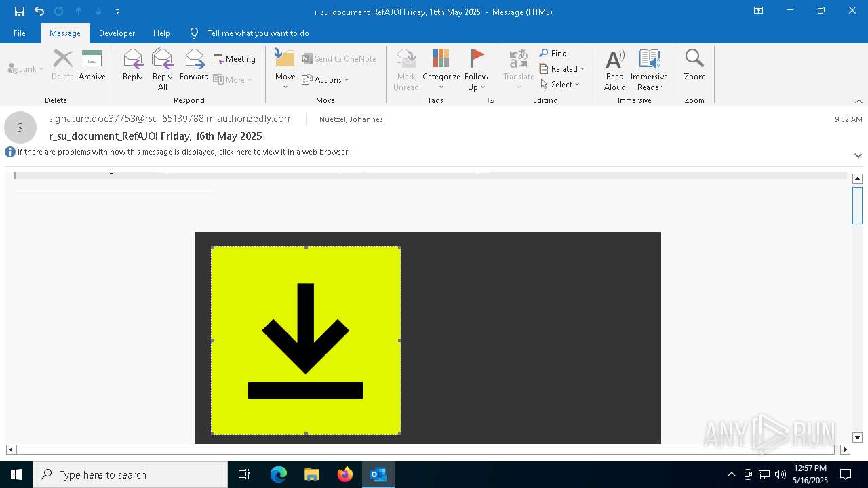Click the taskbar search box
The height and width of the screenshot is (488, 868).
(x=130, y=474)
